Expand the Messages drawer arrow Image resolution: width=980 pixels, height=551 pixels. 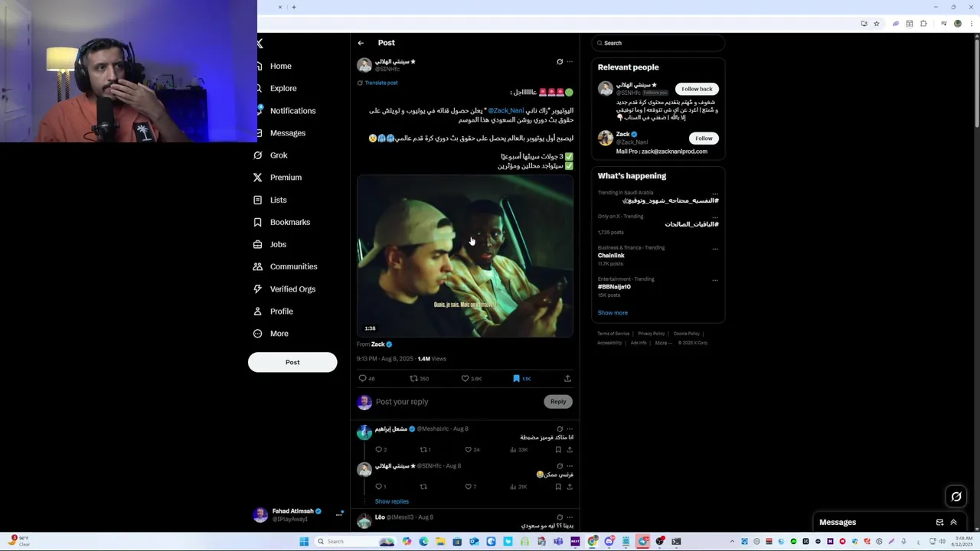(954, 523)
